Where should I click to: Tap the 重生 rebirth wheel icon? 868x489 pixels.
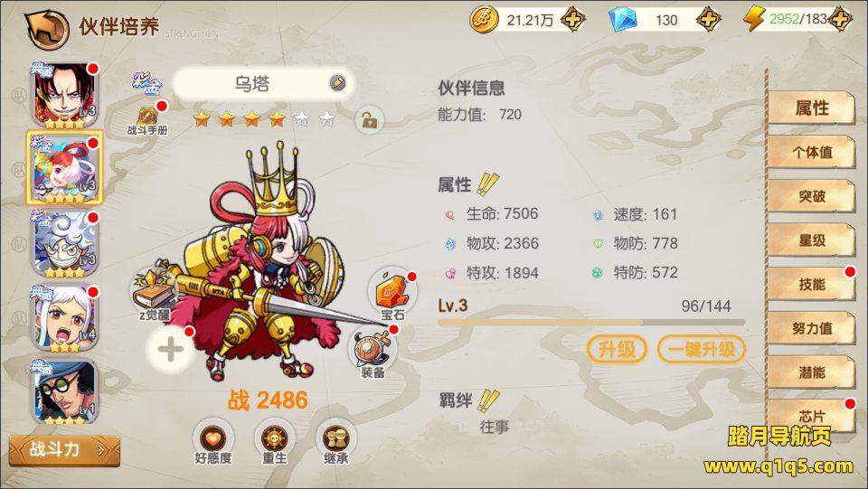275,441
